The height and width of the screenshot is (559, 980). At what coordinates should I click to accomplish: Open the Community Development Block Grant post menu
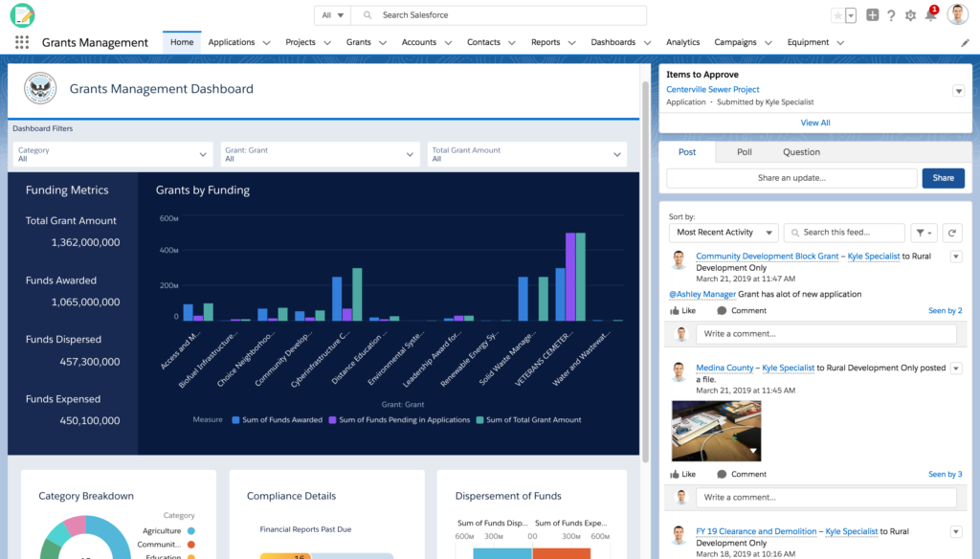pos(956,257)
